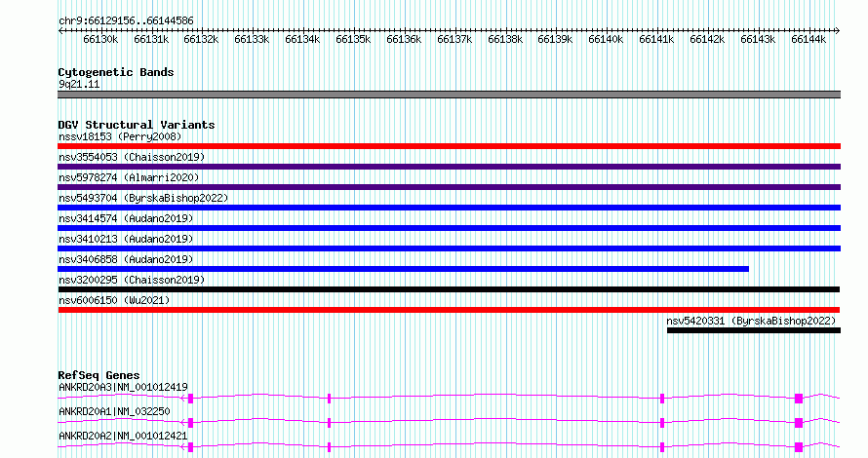Open variant nsv5493704 (ByrskaBishop2022) label
Image resolution: width=868 pixels, height=458 pixels.
[x=143, y=198]
